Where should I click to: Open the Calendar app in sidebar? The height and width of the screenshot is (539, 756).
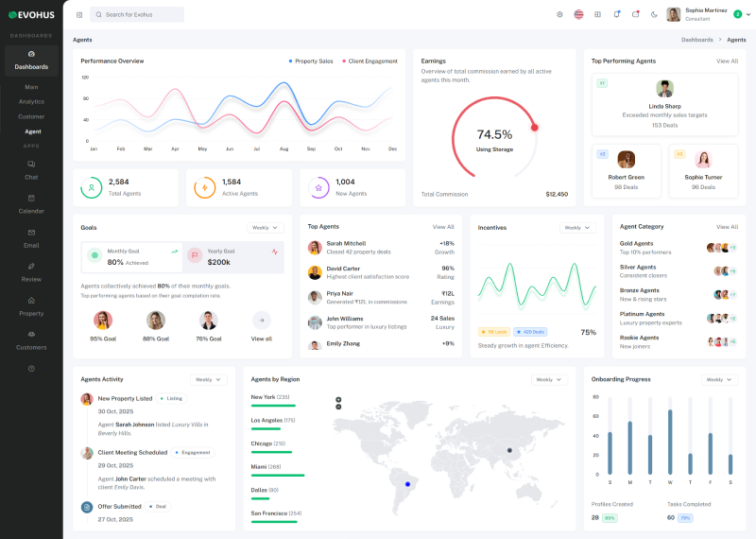click(31, 203)
